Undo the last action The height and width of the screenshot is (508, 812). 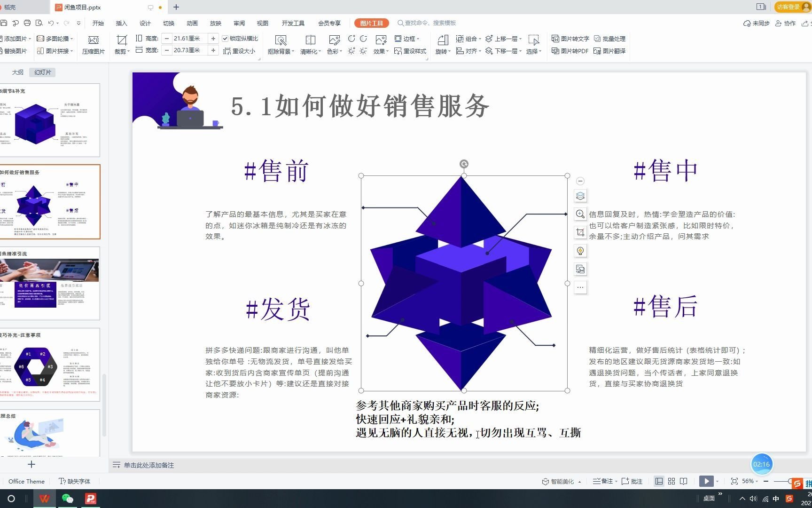tap(51, 23)
